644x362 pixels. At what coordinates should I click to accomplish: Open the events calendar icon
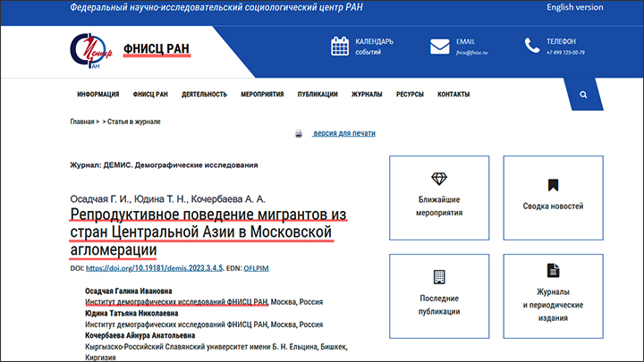click(340, 46)
